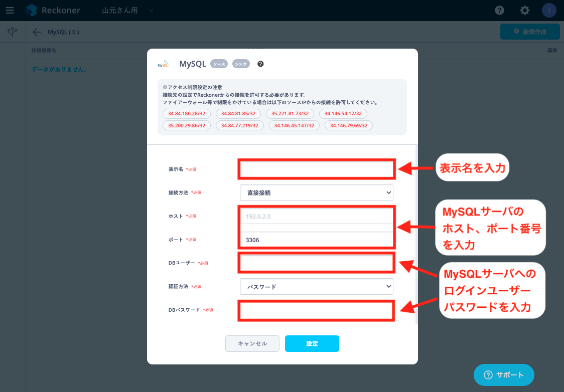Open the settings gear icon

tap(525, 11)
